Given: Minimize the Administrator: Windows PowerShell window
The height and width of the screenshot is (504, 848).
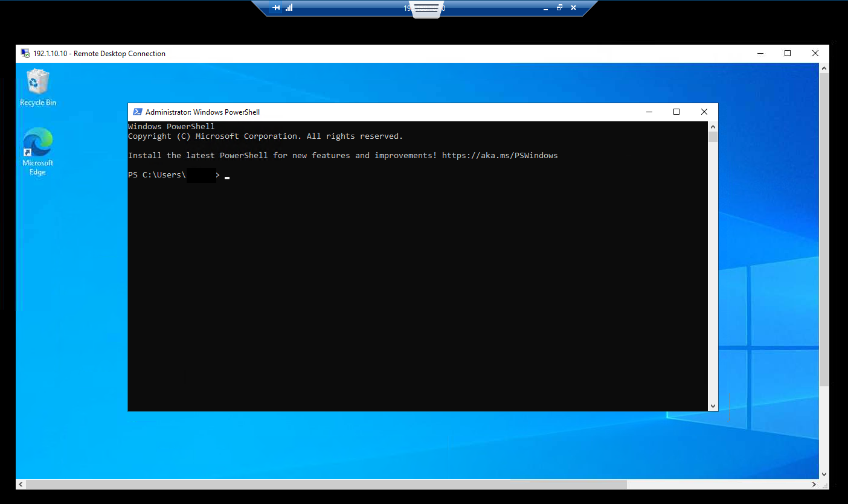Looking at the screenshot, I should pyautogui.click(x=649, y=112).
